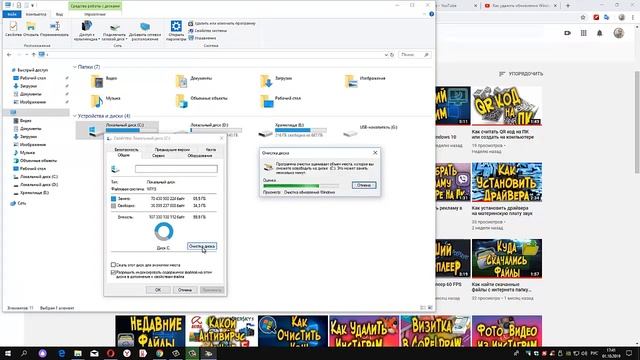Image resolution: width=640 pixels, height=360 pixels.
Task: Click OK in the disk properties dialog
Action: point(158,290)
